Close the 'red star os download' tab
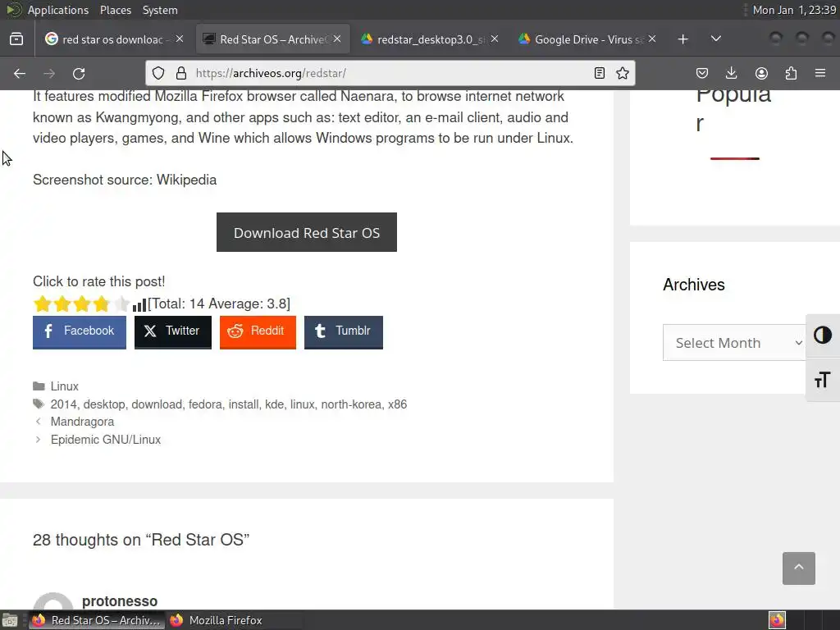The height and width of the screenshot is (630, 840). 180,39
